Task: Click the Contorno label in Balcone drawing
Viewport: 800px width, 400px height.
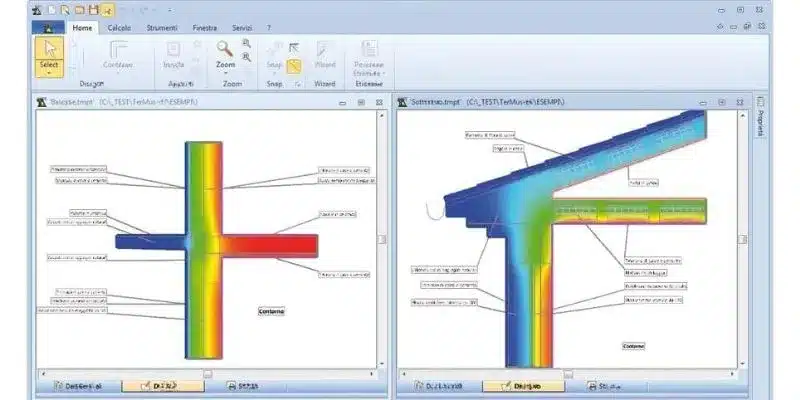Action: click(271, 311)
